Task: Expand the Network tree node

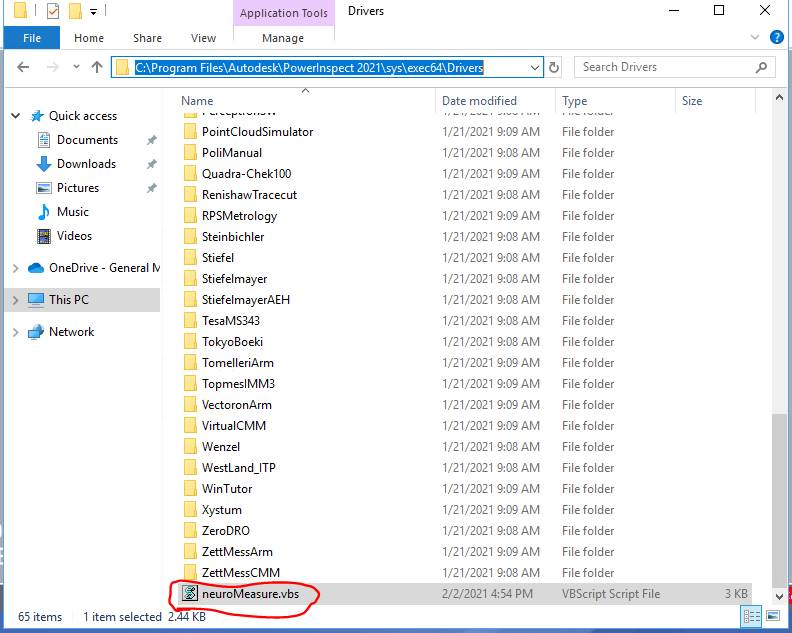Action: 16,332
